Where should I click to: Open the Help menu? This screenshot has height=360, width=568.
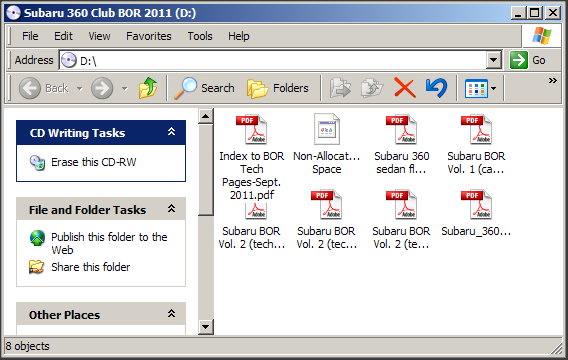pyautogui.click(x=239, y=36)
